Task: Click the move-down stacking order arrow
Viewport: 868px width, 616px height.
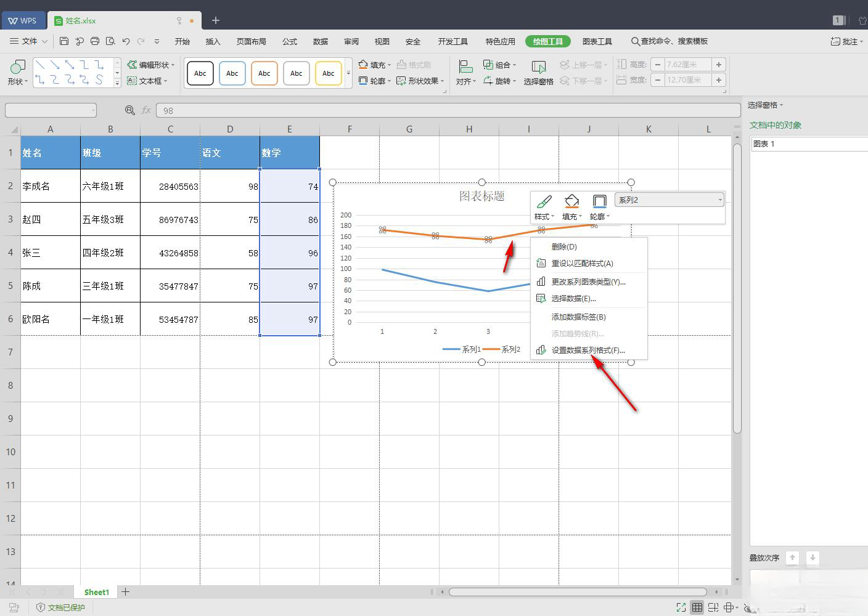Action: (x=813, y=557)
